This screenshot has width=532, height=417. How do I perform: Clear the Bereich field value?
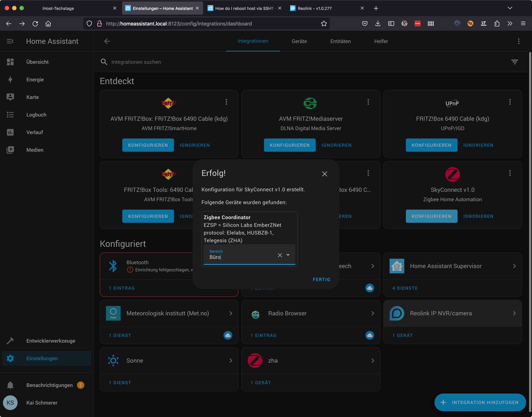(280, 255)
